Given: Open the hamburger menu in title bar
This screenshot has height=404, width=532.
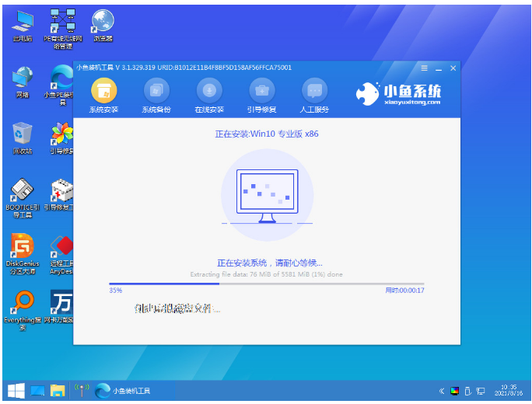Looking at the screenshot, I should (424, 68).
